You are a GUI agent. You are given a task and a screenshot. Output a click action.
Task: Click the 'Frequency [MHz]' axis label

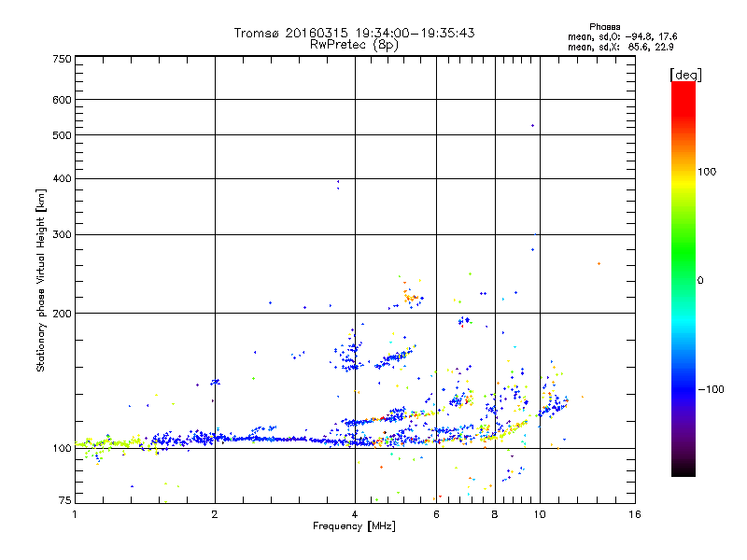click(354, 526)
